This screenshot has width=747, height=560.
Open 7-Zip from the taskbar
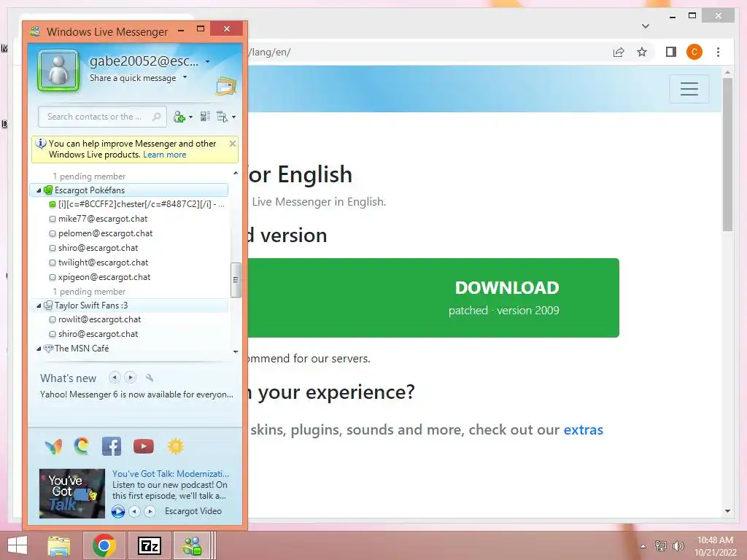(x=149, y=545)
